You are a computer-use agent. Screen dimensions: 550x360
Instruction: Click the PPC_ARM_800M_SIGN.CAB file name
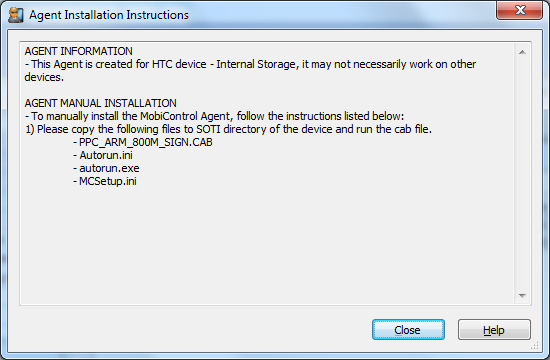(x=143, y=142)
